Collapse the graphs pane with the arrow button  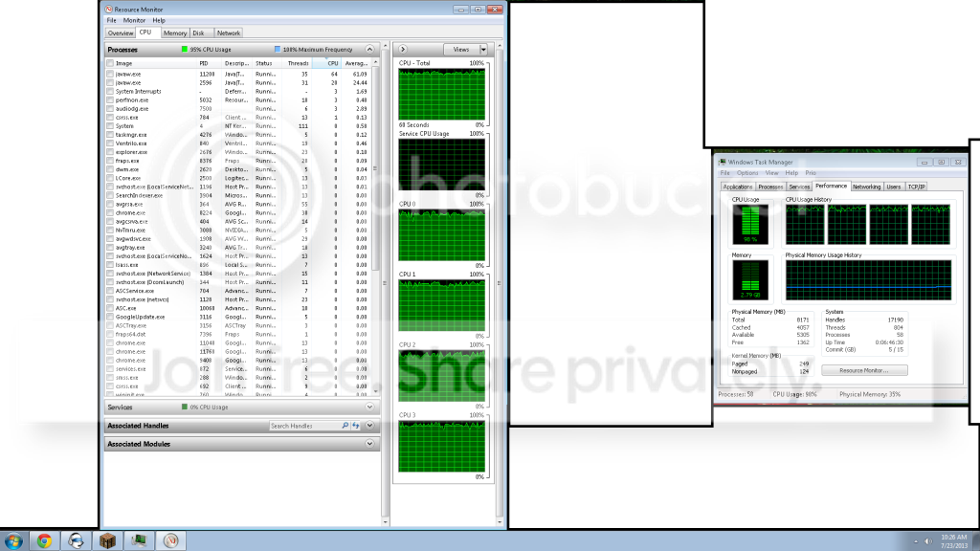tap(403, 49)
